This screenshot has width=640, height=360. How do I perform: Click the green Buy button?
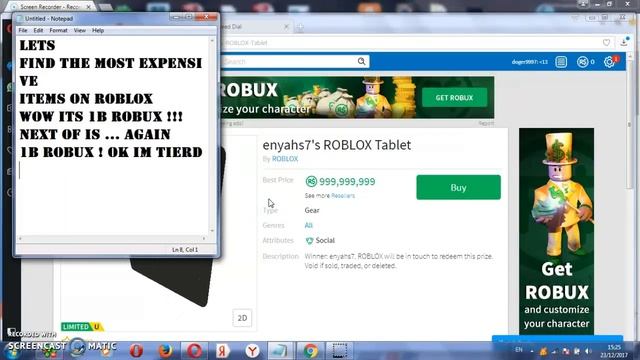pos(458,187)
